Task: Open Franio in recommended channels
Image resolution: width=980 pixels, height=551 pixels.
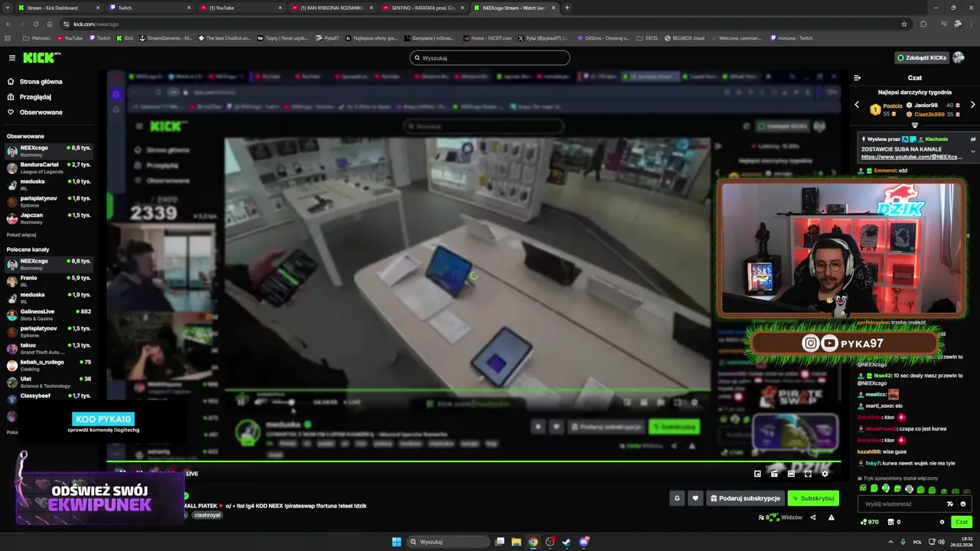Action: pos(49,281)
